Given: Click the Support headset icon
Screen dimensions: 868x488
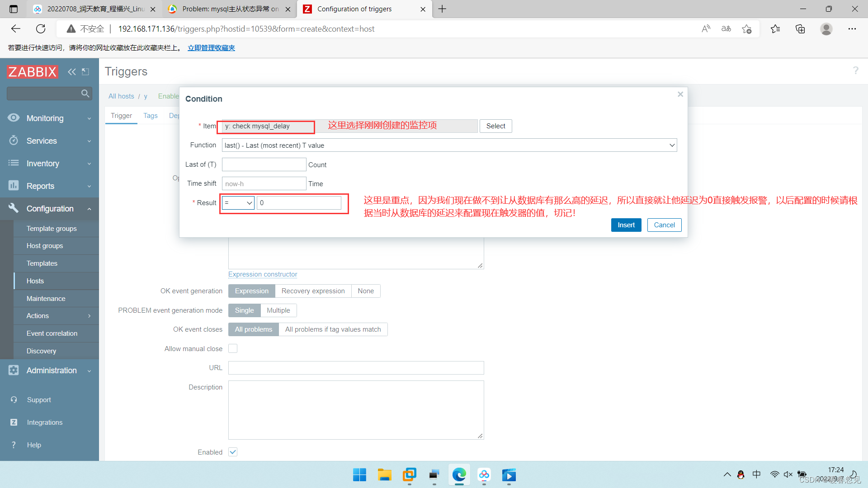Looking at the screenshot, I should tap(14, 400).
